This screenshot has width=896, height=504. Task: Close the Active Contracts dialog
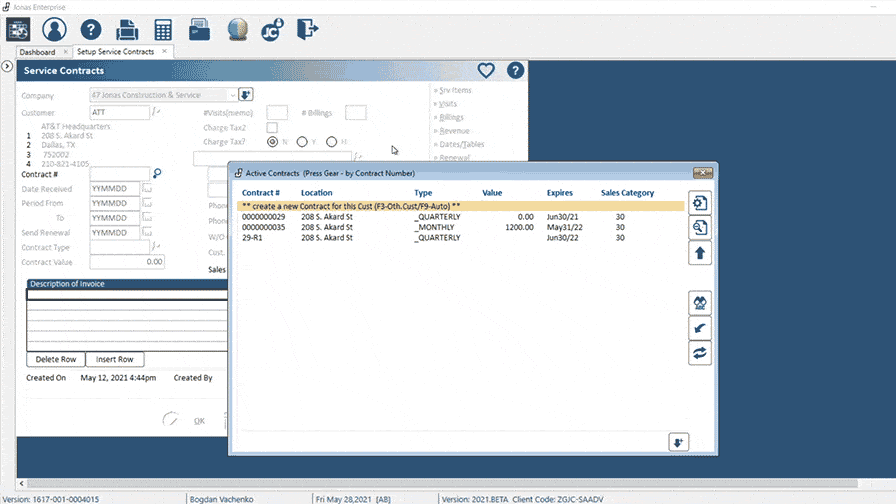coord(703,173)
